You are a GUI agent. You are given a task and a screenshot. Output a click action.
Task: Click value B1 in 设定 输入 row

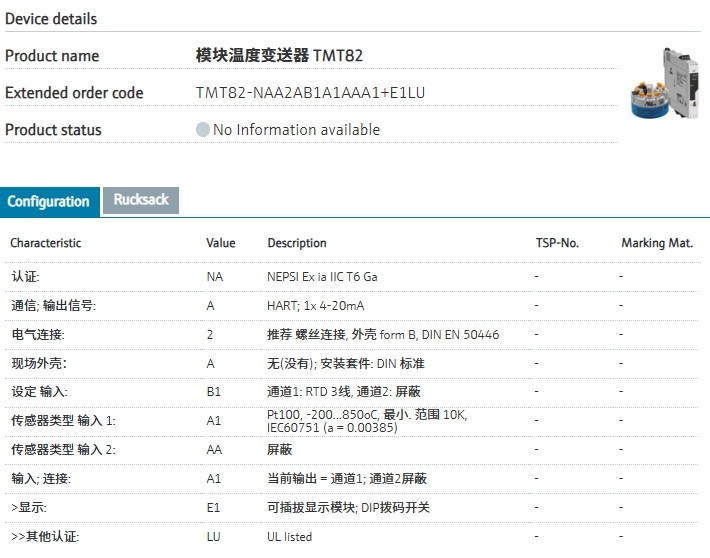[x=214, y=392]
